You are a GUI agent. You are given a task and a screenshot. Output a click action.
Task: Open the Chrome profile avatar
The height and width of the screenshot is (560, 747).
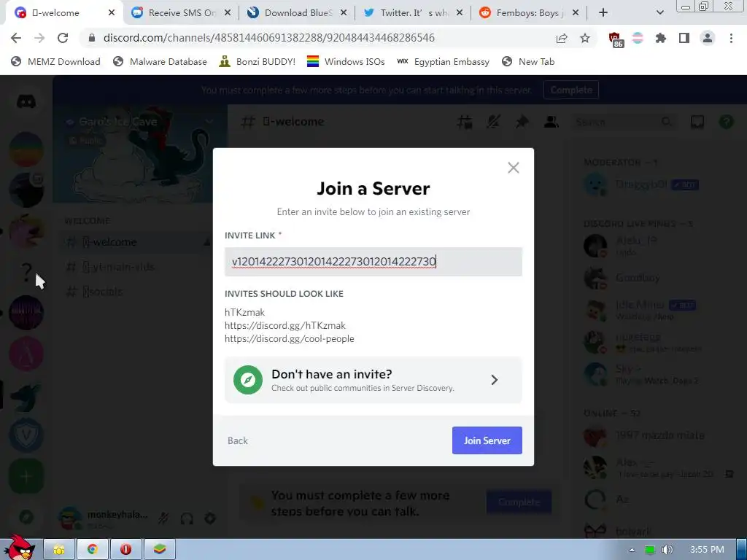click(x=708, y=38)
